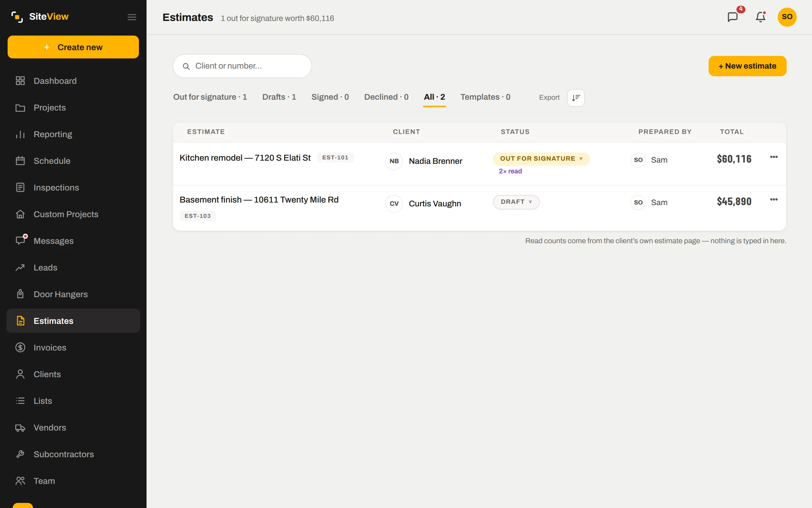Switch to Signed tab
The image size is (812, 508).
[x=330, y=97]
